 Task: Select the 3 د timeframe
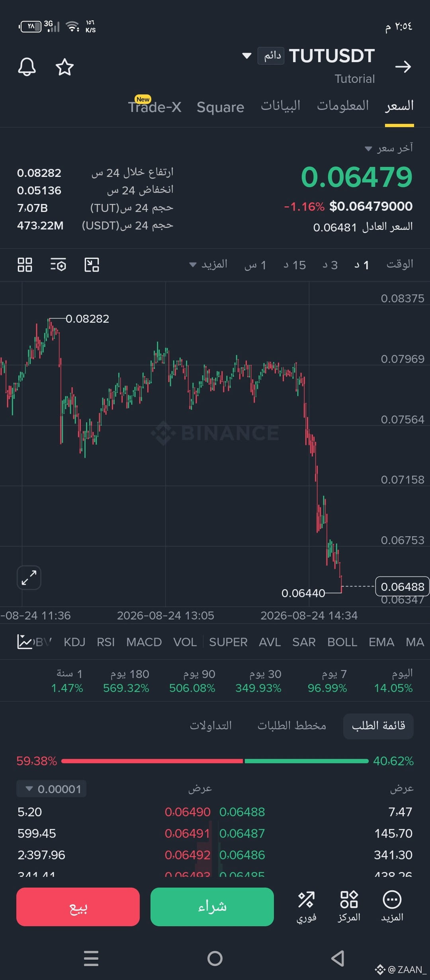330,265
